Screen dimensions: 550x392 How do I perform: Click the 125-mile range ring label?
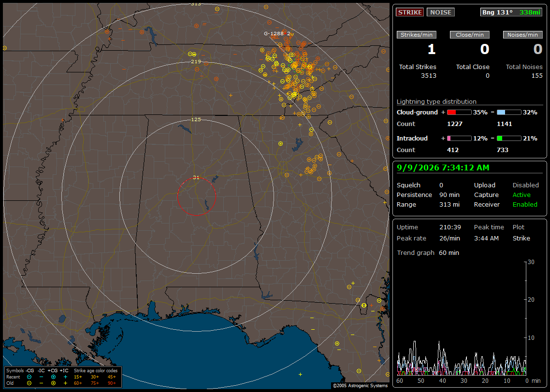196,119
